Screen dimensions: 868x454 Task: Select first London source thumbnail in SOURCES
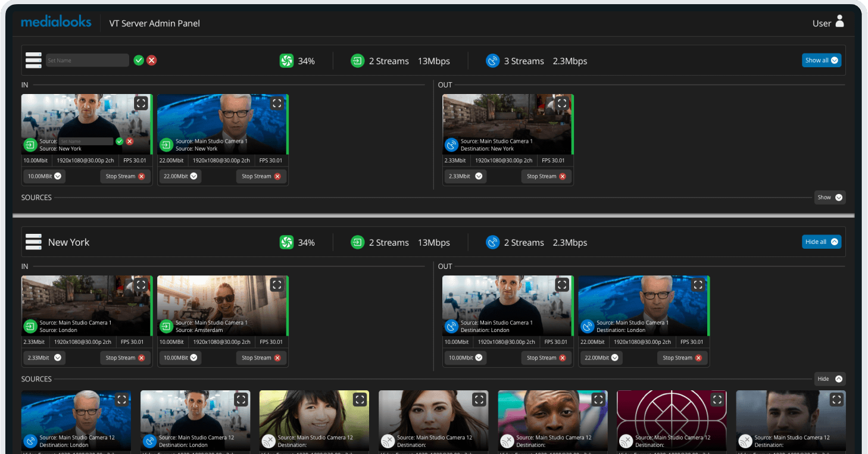tap(76, 417)
